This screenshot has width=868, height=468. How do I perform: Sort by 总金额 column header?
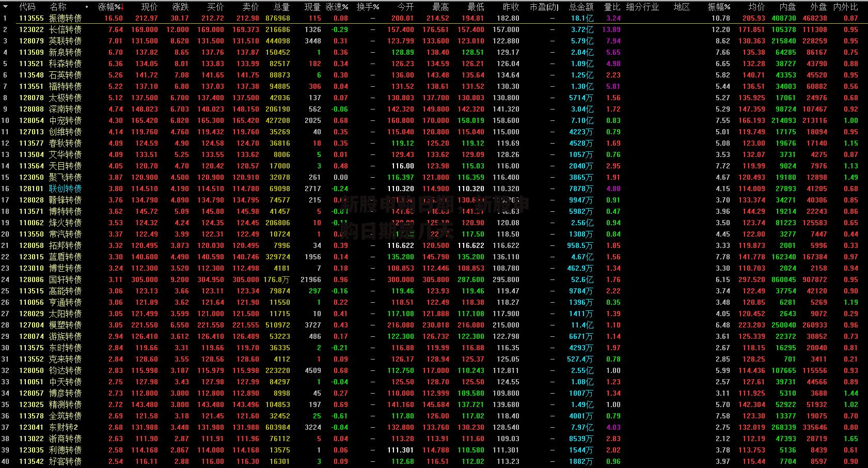581,7
